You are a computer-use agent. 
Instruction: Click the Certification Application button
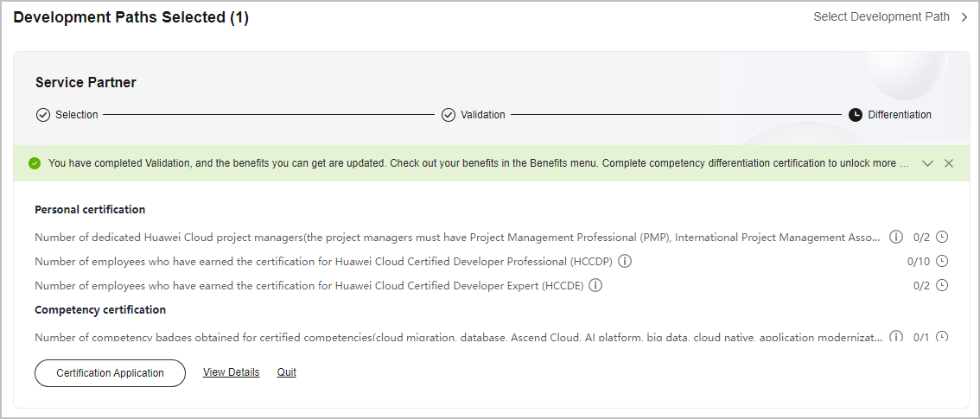[110, 373]
